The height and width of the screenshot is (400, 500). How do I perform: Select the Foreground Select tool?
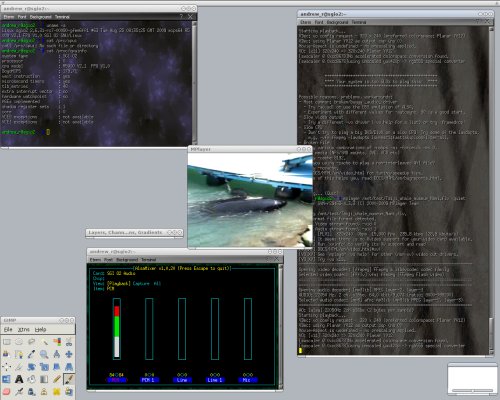pyautogui.click(x=7, y=354)
